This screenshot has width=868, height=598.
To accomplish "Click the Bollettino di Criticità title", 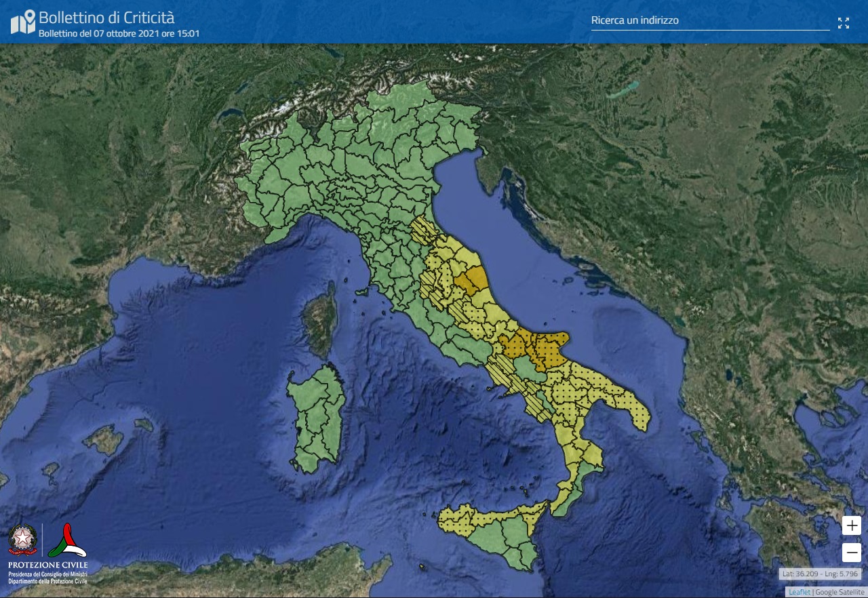I will click(x=106, y=17).
